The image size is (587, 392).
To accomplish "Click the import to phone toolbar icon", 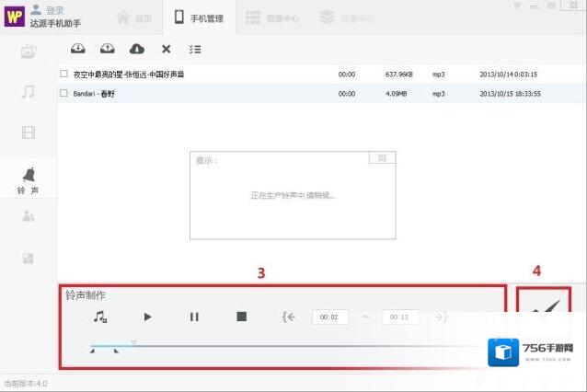I will click(x=77, y=49).
